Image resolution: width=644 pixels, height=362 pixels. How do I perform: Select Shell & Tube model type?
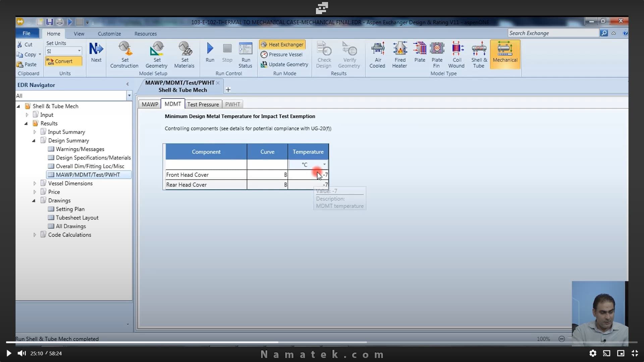[479, 55]
